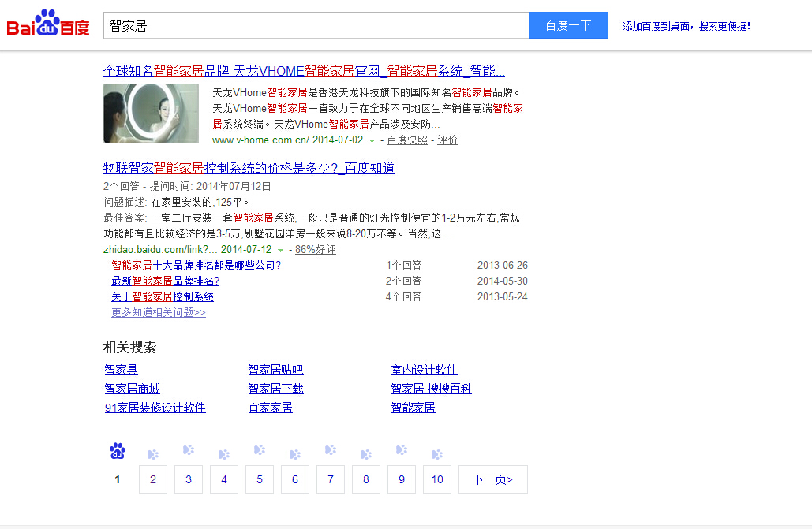
Task: Select related search 智家居 搜搜百科
Action: click(x=432, y=388)
